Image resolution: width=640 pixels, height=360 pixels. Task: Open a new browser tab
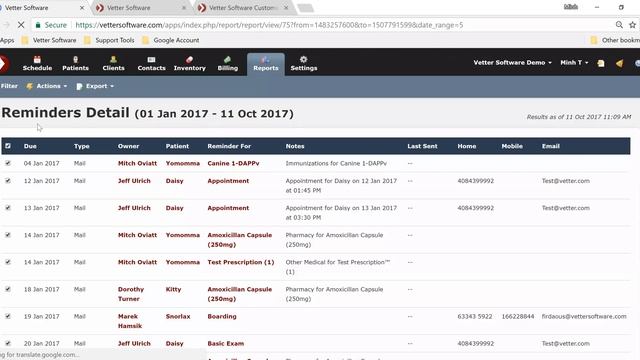[305, 8]
